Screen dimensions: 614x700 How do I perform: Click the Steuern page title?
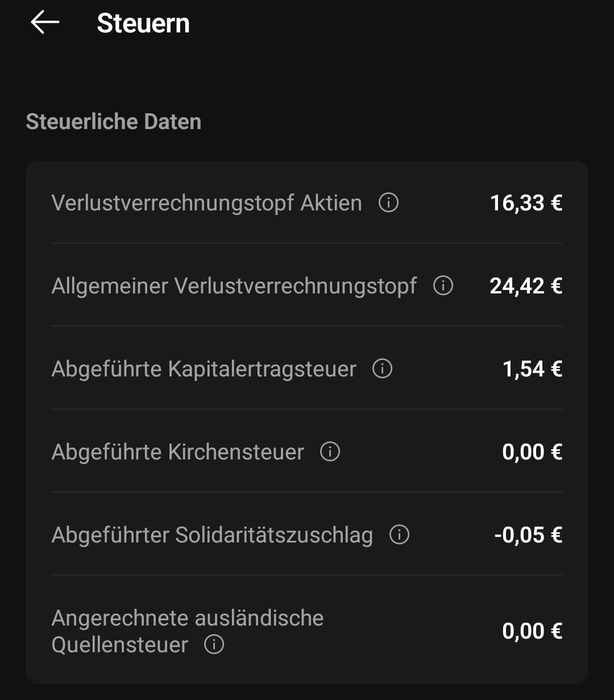tap(143, 23)
